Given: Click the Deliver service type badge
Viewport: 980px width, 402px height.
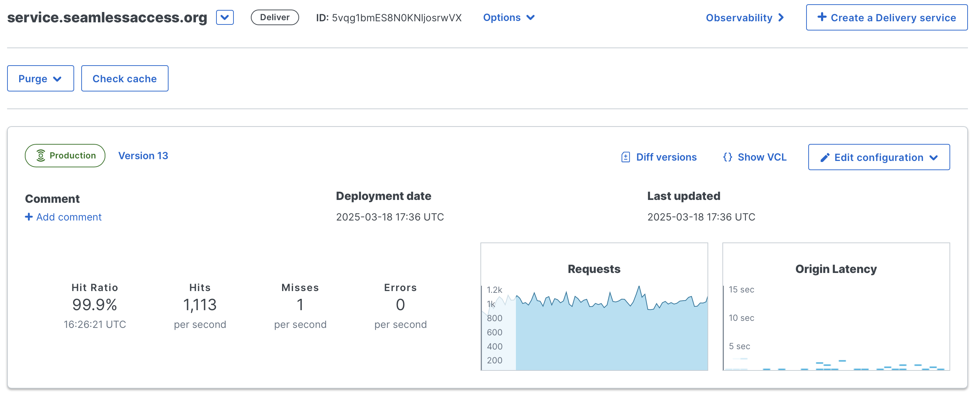Looking at the screenshot, I should [x=274, y=17].
